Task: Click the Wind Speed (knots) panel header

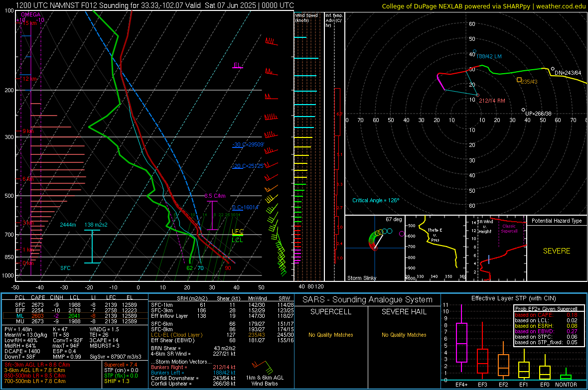Action: click(306, 17)
